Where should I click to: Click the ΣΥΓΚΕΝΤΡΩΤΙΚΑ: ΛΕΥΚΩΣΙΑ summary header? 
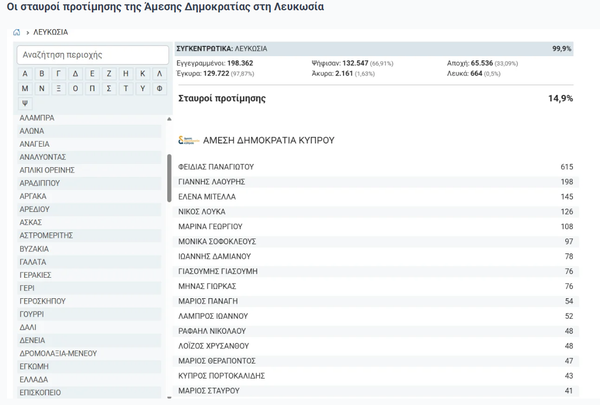(374, 49)
